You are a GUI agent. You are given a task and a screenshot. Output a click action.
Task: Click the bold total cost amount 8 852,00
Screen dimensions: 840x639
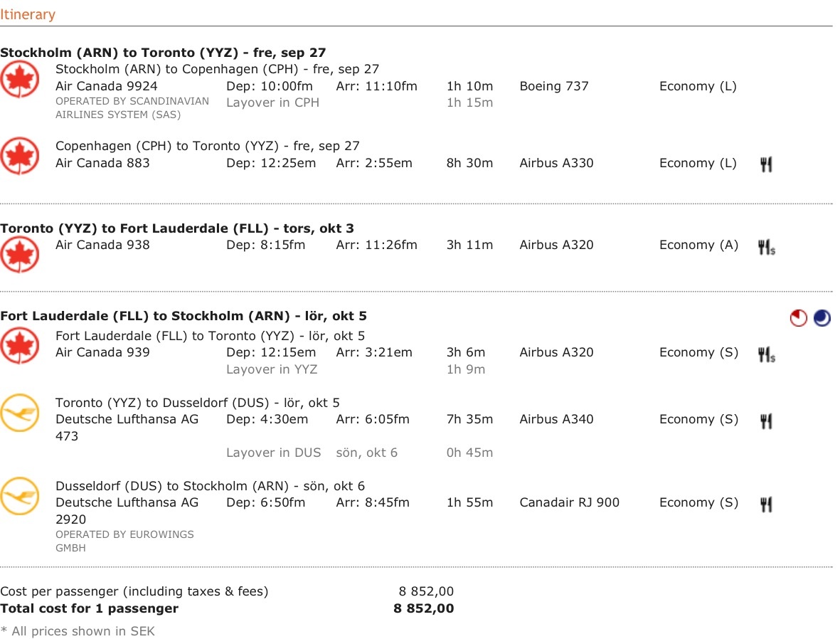[424, 608]
